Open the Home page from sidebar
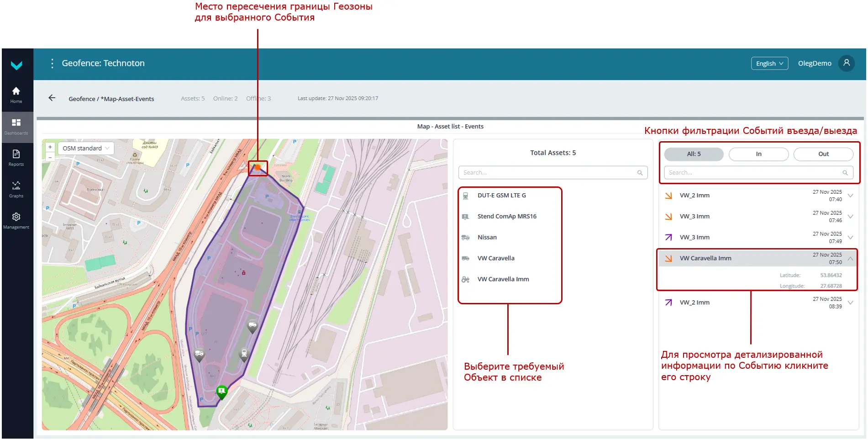The width and height of the screenshot is (868, 440). coord(16,95)
